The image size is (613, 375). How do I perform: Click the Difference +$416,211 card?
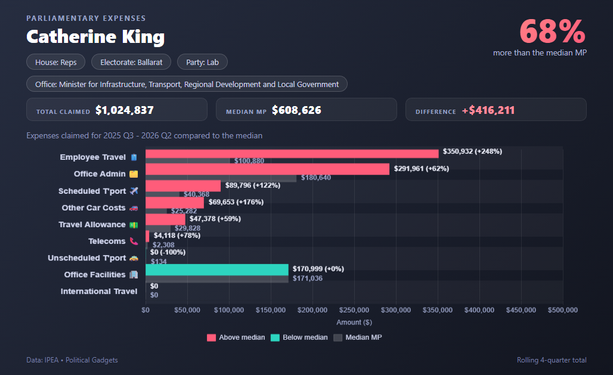coord(496,110)
